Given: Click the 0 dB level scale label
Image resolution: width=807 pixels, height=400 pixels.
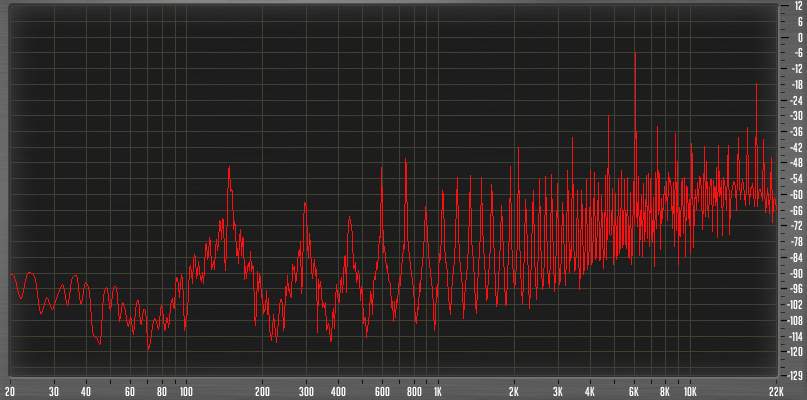Looking at the screenshot, I should pos(800,37).
